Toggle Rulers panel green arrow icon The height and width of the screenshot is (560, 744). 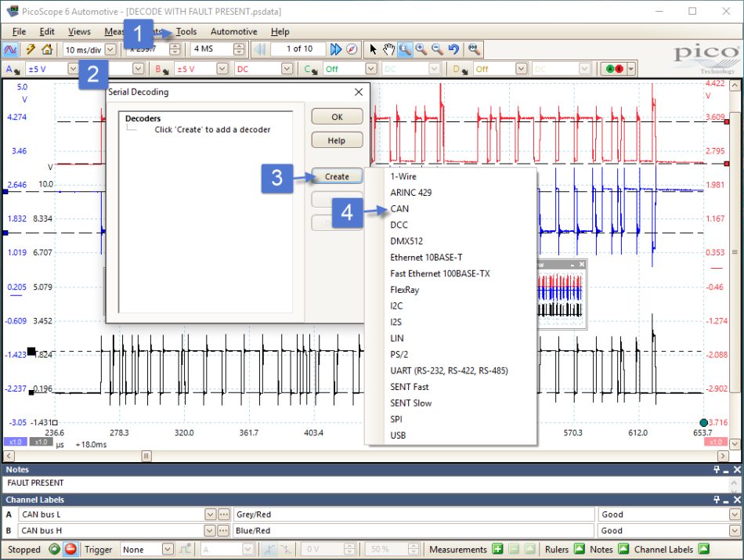point(580,549)
